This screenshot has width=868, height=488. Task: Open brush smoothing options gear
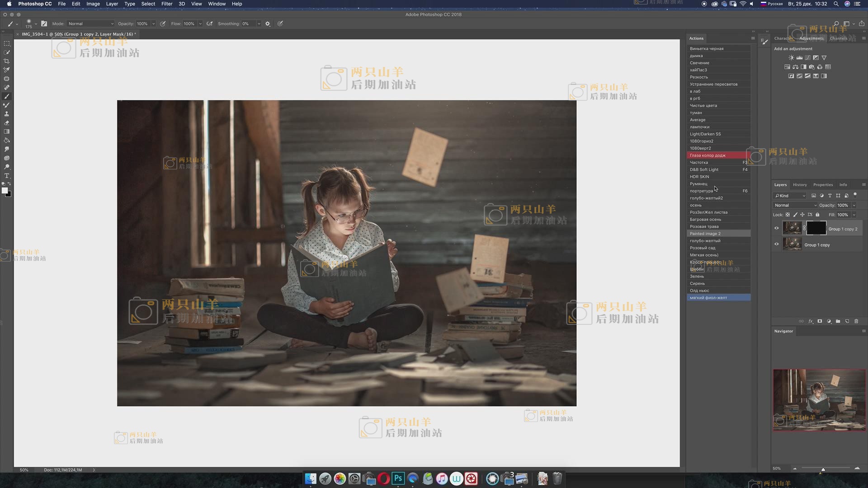pos(268,24)
